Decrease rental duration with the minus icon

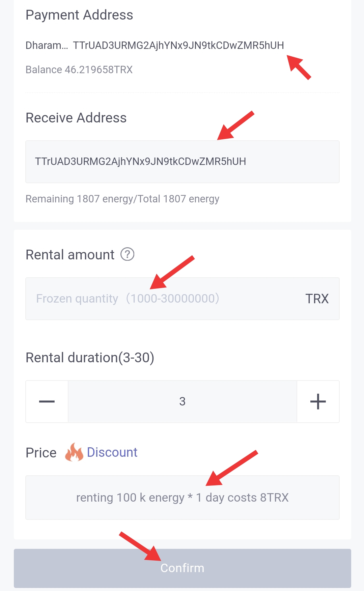tap(47, 401)
